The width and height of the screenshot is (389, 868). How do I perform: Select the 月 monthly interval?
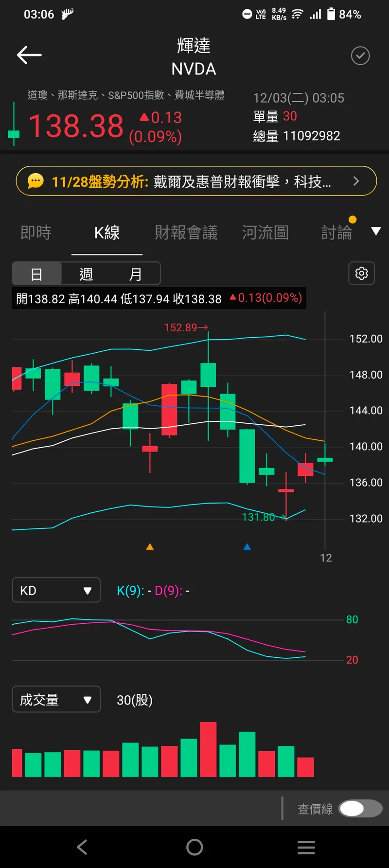pos(135,274)
